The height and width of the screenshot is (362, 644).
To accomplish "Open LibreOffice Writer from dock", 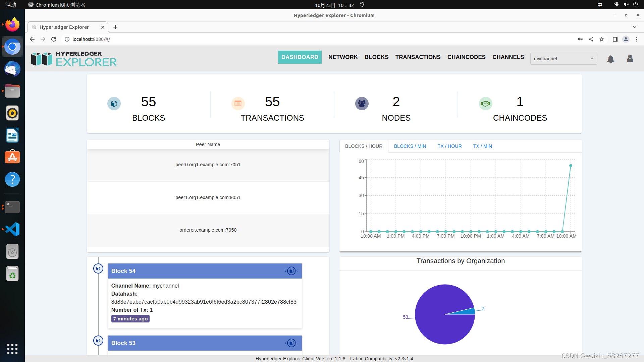I will coord(12,135).
